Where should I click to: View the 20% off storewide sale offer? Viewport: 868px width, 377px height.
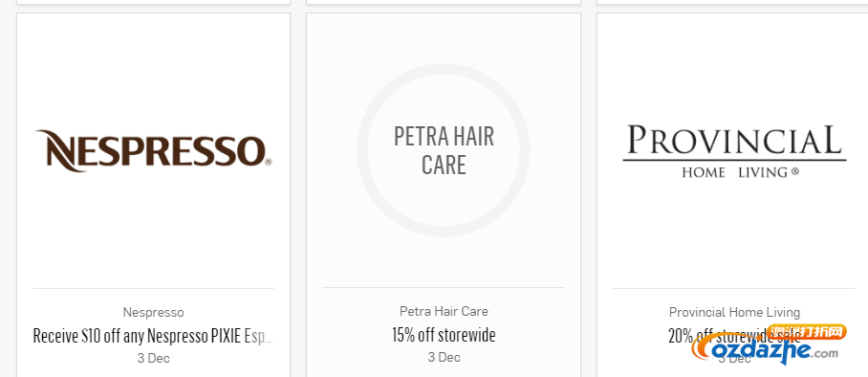(734, 336)
